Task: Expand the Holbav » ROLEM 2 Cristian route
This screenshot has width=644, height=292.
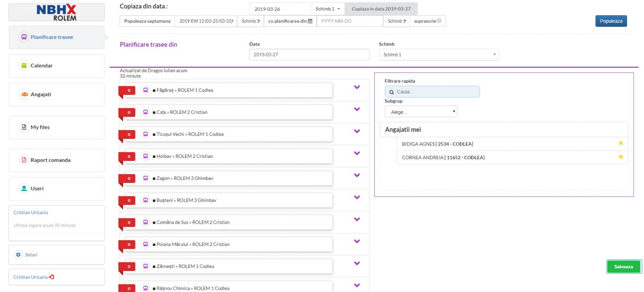Action: point(357,153)
